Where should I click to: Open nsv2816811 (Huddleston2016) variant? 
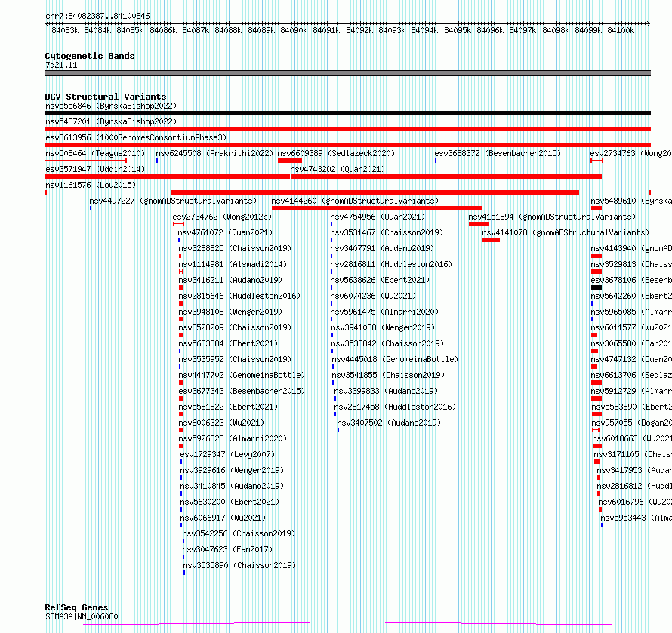391,264
